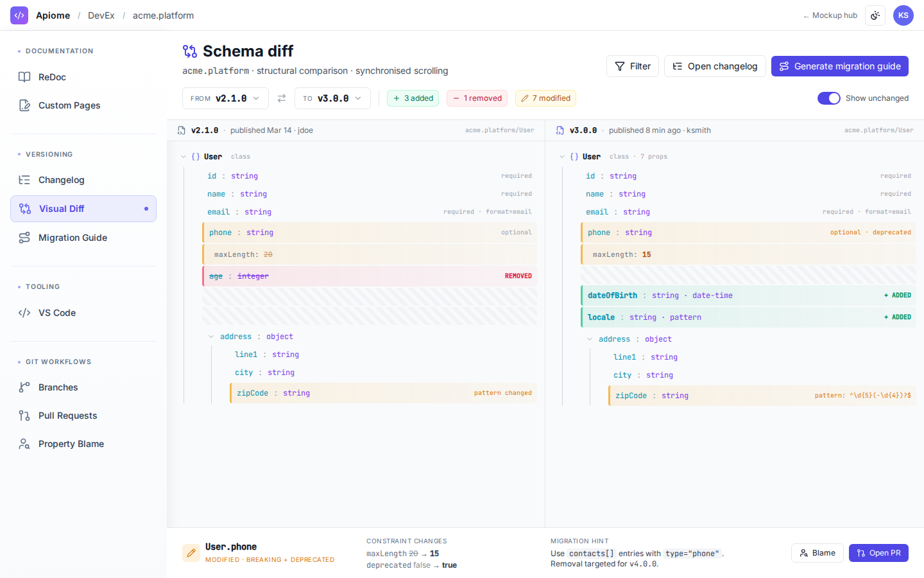This screenshot has width=924, height=578.
Task: Select Visual Diff sidebar item
Action: point(83,209)
